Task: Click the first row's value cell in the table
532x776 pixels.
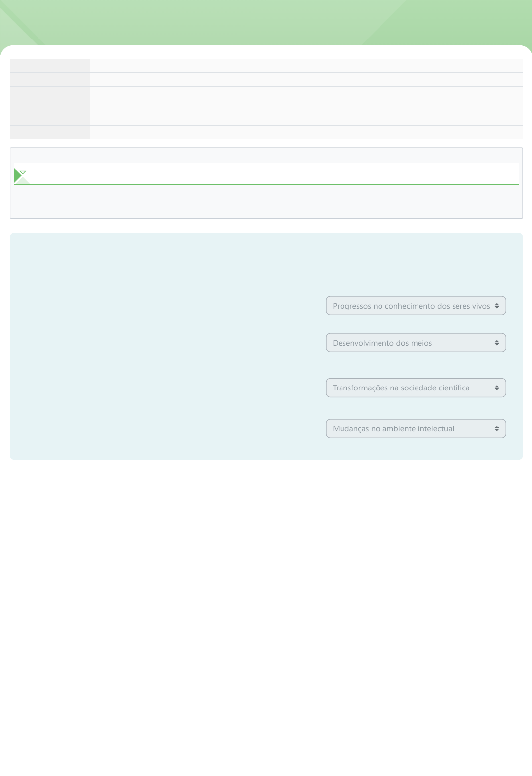Action: [306, 66]
